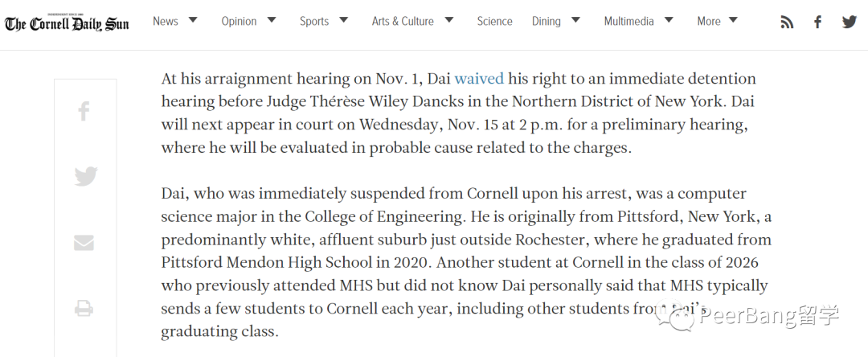This screenshot has height=357, width=868.
Task: Expand the Arts & Culture dropdown arrow
Action: click(x=449, y=20)
